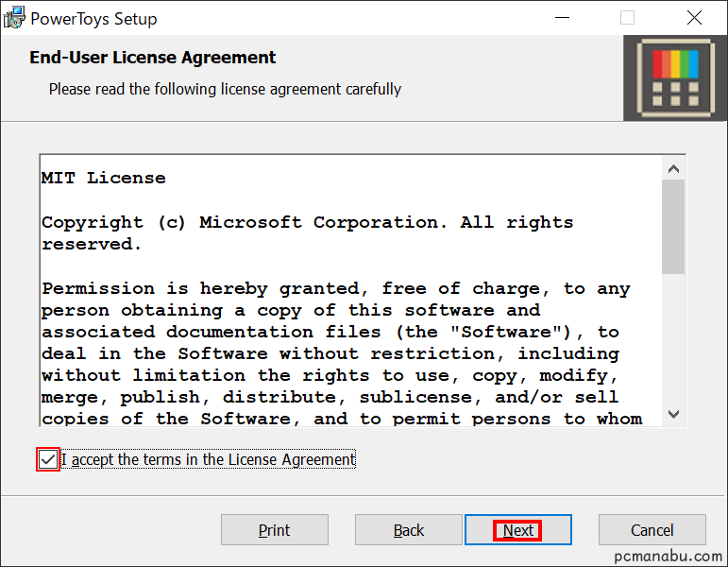The image size is (728, 567).
Task: Click the 'MIT License' heading line
Action: (104, 178)
